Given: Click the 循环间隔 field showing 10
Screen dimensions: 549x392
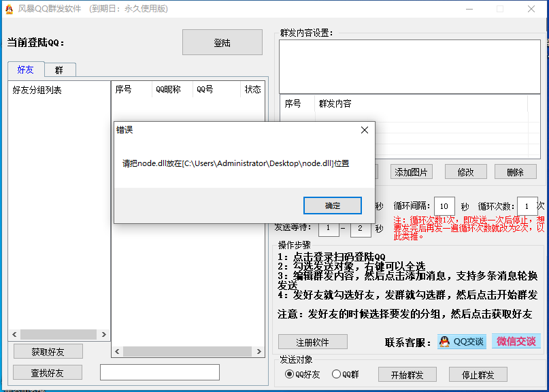Looking at the screenshot, I should (444, 206).
